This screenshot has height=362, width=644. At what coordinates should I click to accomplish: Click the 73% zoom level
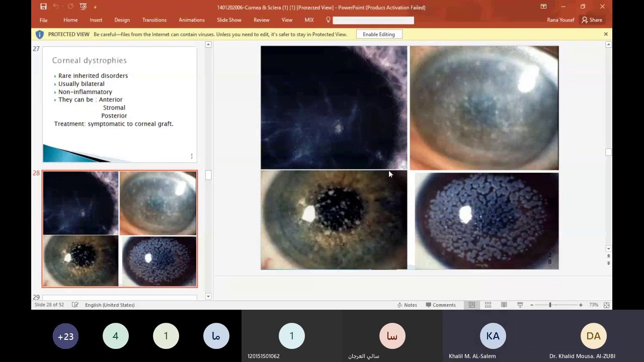[594, 305]
